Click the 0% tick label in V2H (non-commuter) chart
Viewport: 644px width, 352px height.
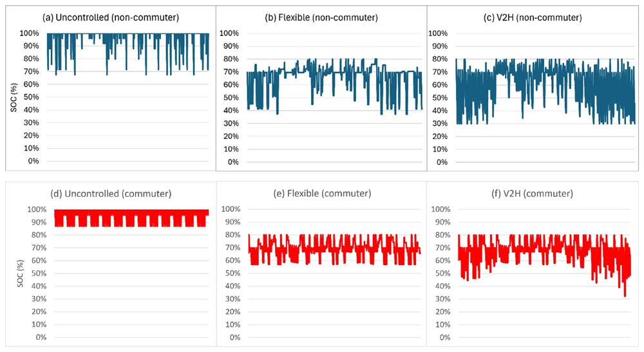click(442, 162)
